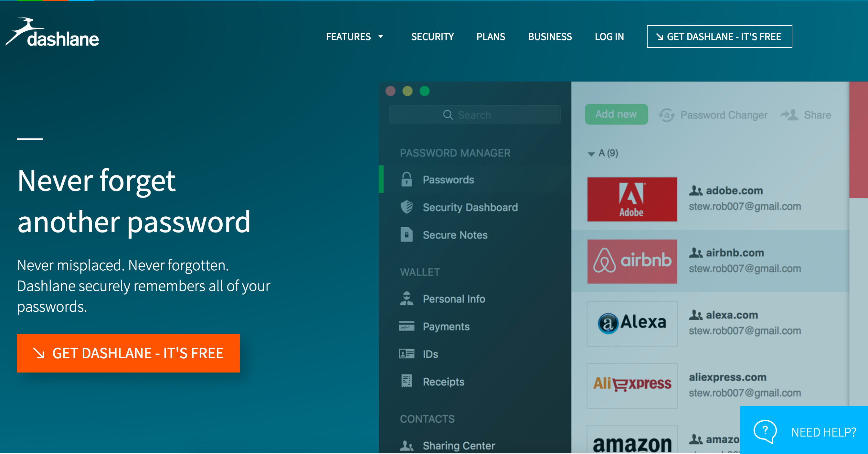Click the Personal Info person icon

click(x=406, y=298)
